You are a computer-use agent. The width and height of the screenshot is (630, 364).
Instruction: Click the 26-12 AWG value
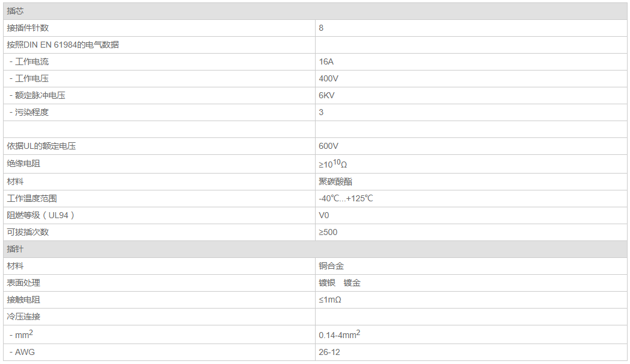pos(329,352)
